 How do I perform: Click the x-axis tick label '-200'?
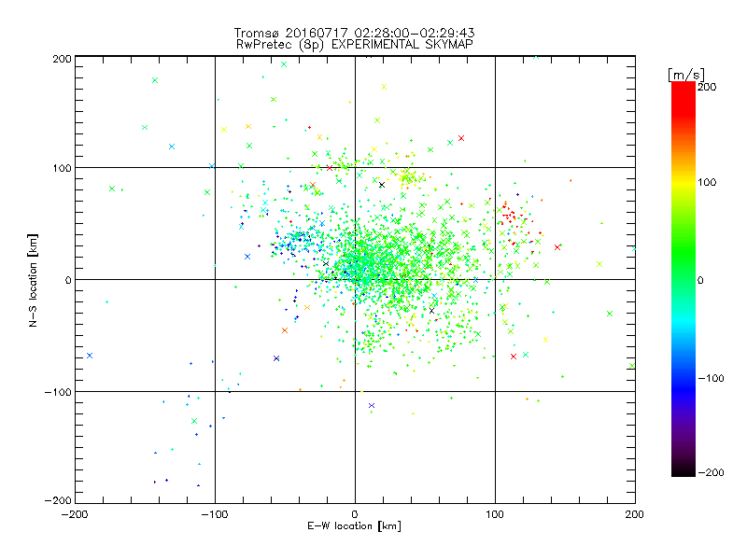click(x=75, y=515)
